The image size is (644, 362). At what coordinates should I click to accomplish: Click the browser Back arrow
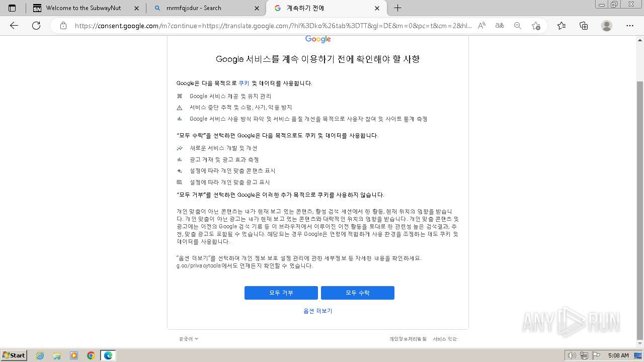tap(14, 26)
